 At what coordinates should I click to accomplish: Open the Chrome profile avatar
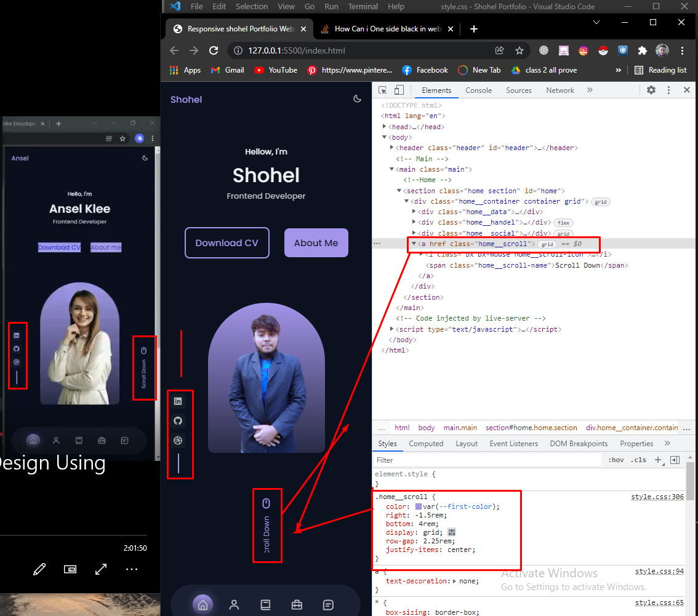pos(662,50)
